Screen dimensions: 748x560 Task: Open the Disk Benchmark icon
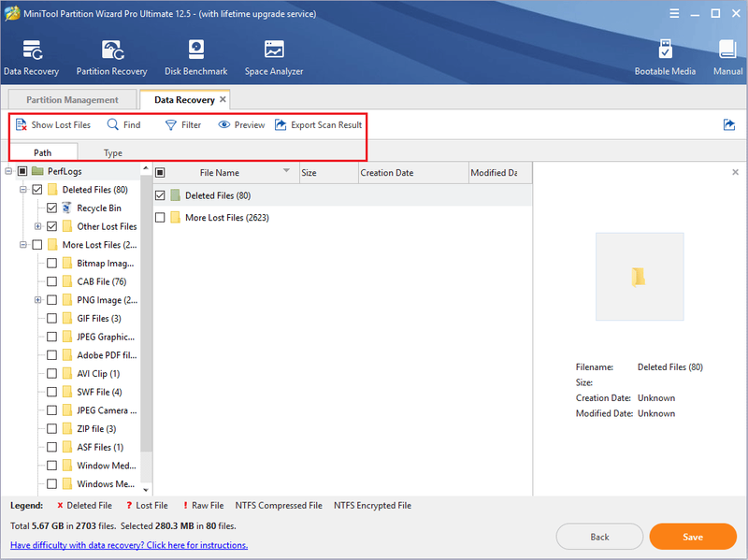196,50
